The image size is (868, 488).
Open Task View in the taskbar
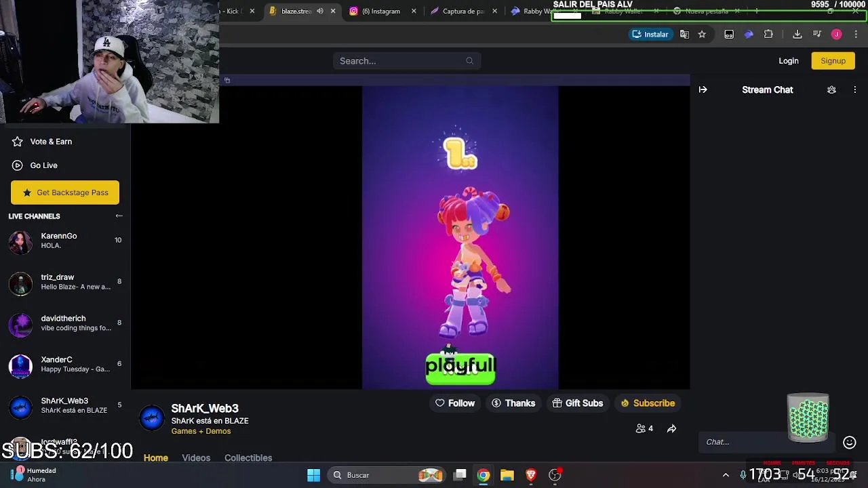(460, 475)
